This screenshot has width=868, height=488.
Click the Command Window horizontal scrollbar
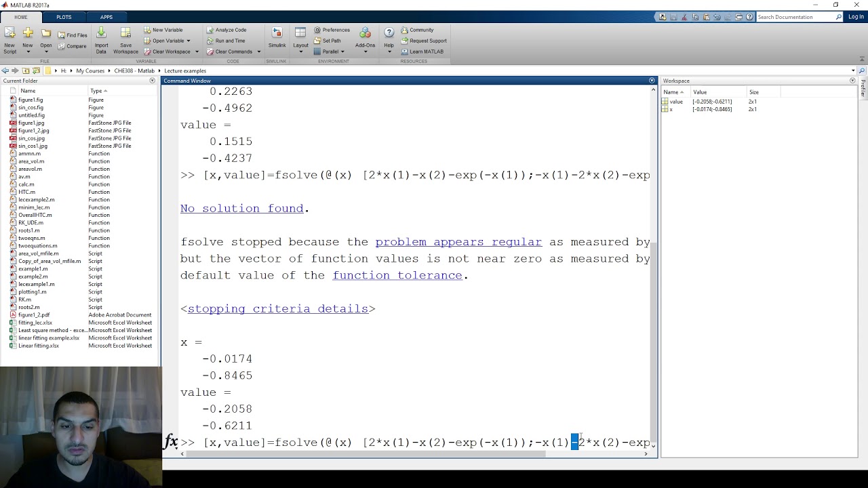(366, 454)
